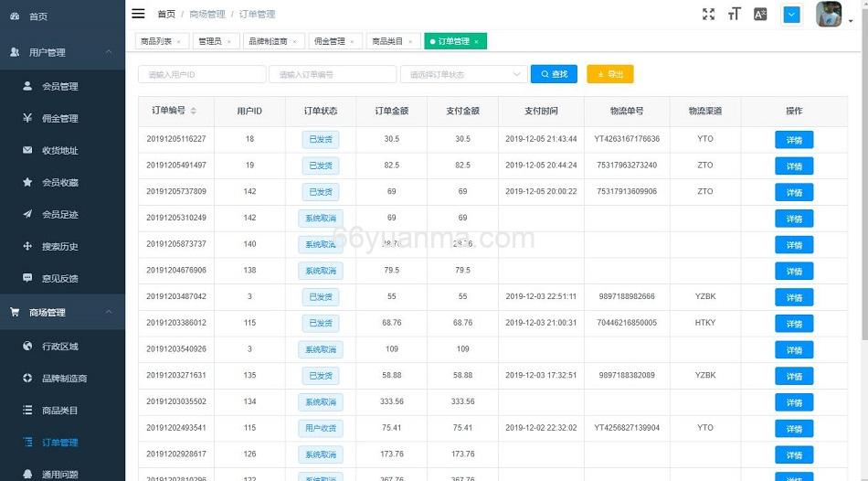Open 详情 for order 20191202493541
The image size is (868, 481).
coord(794,428)
